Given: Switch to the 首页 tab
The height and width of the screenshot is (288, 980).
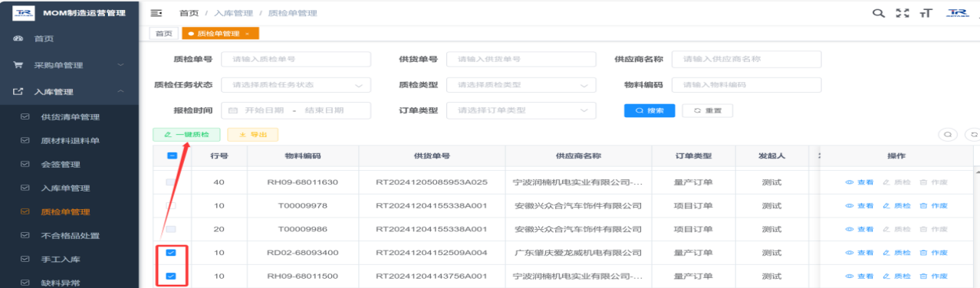Looking at the screenshot, I should coord(164,34).
